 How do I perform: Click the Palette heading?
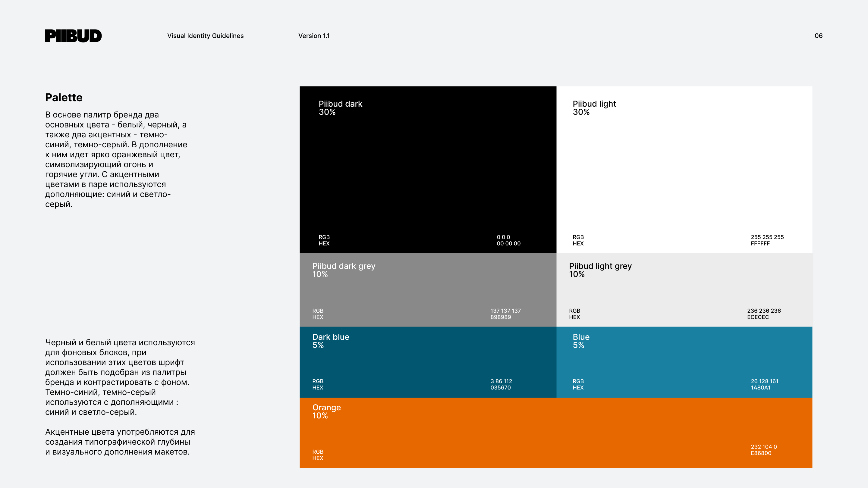64,97
